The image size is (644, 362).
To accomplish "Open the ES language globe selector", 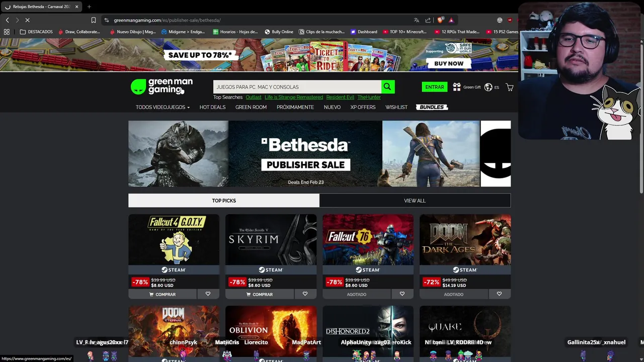I will tap(492, 87).
